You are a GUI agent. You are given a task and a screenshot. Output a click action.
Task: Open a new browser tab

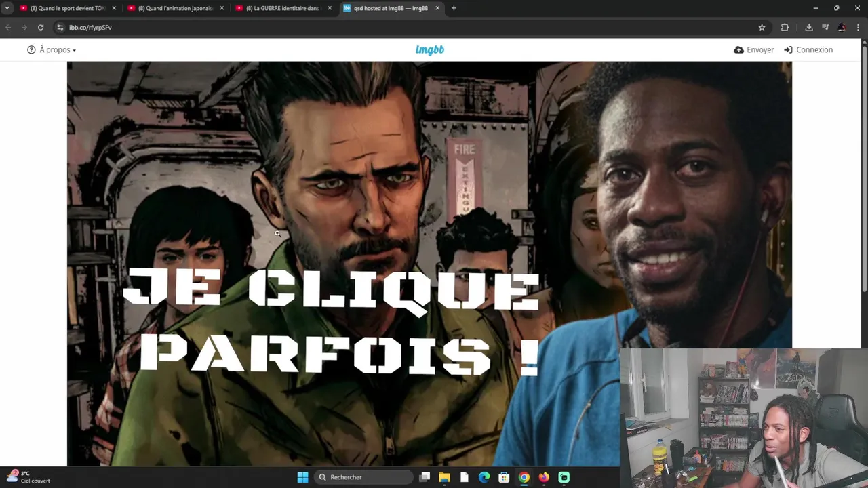(x=454, y=8)
